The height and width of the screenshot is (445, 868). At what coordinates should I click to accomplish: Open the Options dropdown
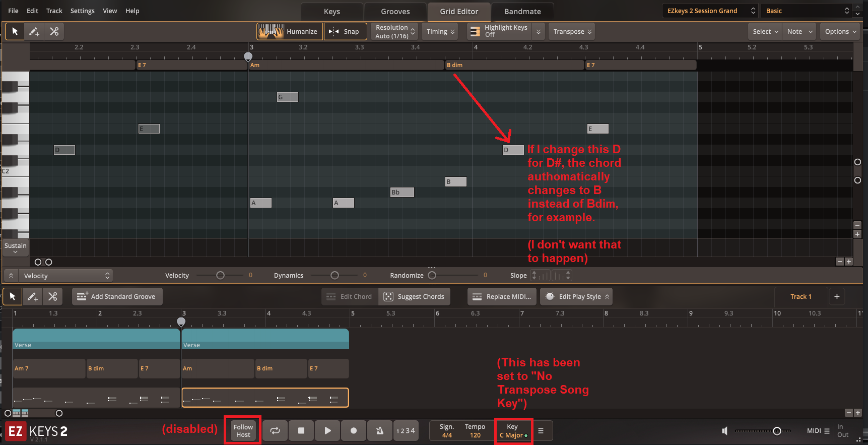point(840,31)
